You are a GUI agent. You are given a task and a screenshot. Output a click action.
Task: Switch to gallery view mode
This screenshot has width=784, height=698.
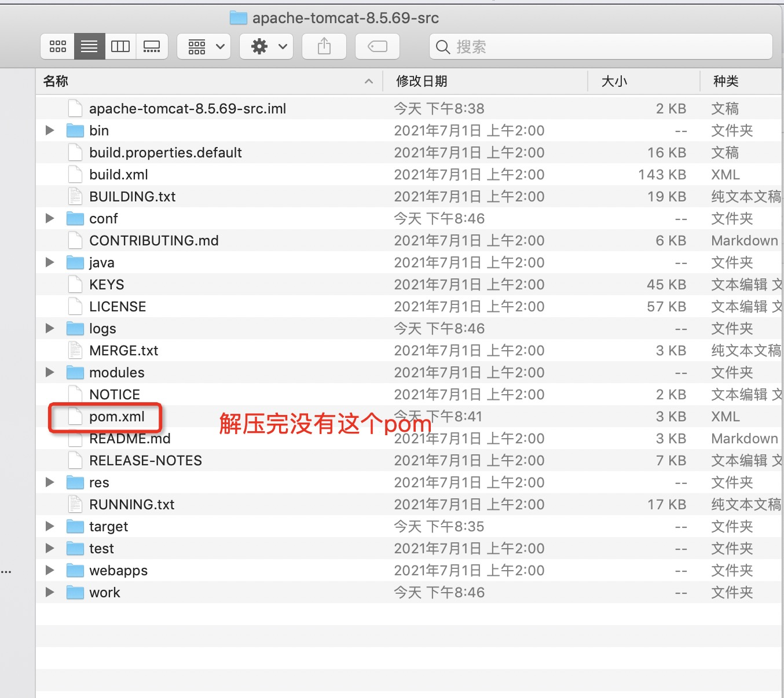tap(152, 46)
